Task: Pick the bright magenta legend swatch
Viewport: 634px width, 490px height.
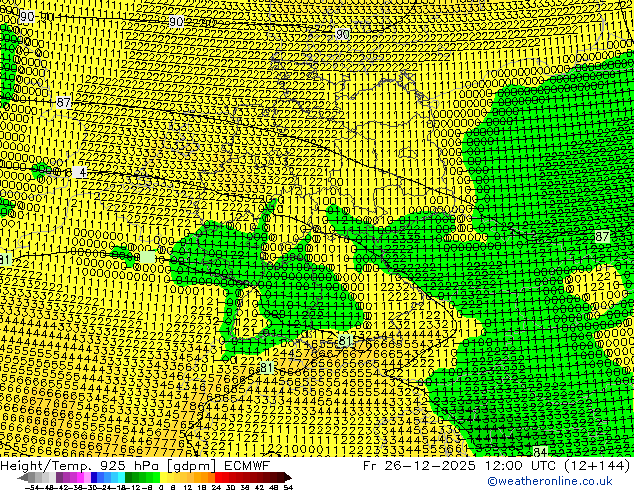Action: [x=80, y=477]
